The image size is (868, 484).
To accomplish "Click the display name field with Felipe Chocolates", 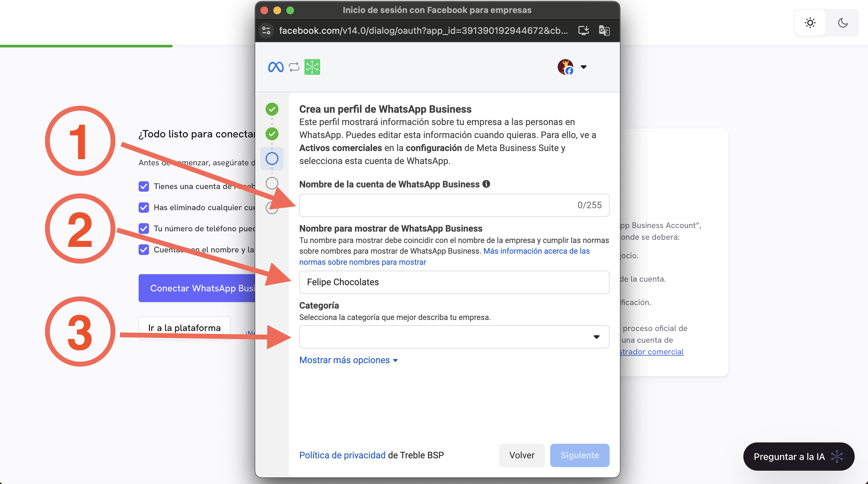I will click(x=454, y=282).
